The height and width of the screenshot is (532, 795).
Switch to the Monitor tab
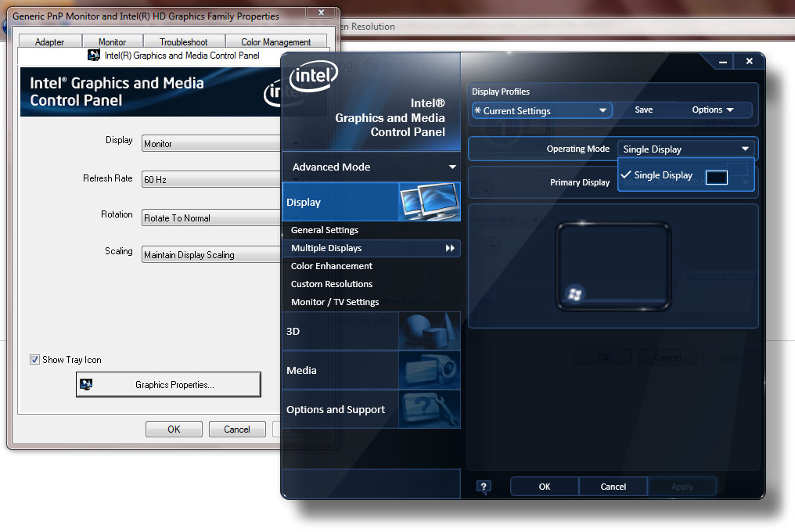pos(112,41)
